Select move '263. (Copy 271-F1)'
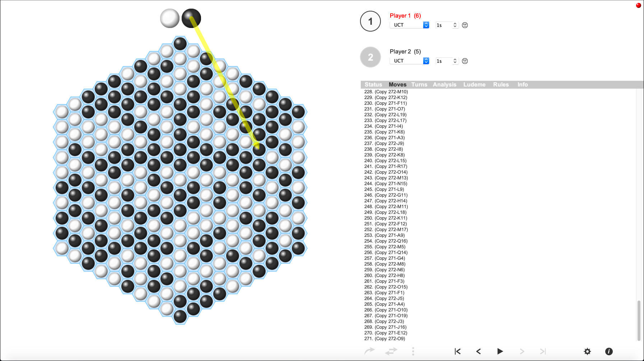 pyautogui.click(x=384, y=293)
